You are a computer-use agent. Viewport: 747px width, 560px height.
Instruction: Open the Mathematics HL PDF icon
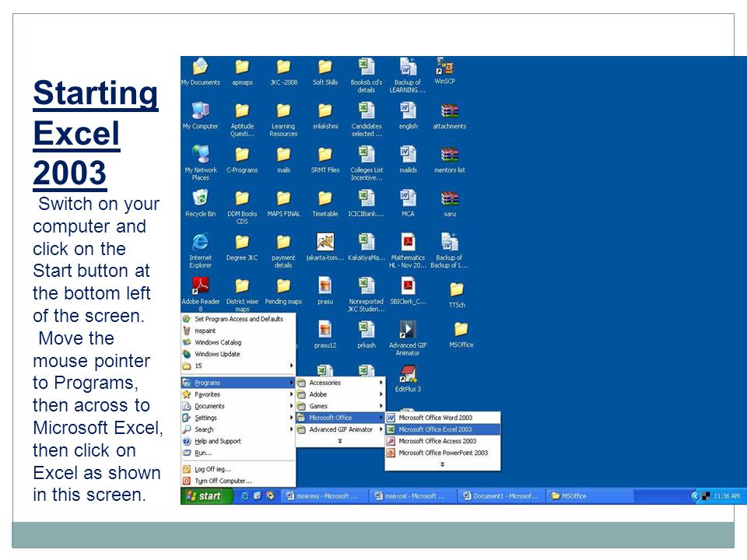tap(408, 250)
